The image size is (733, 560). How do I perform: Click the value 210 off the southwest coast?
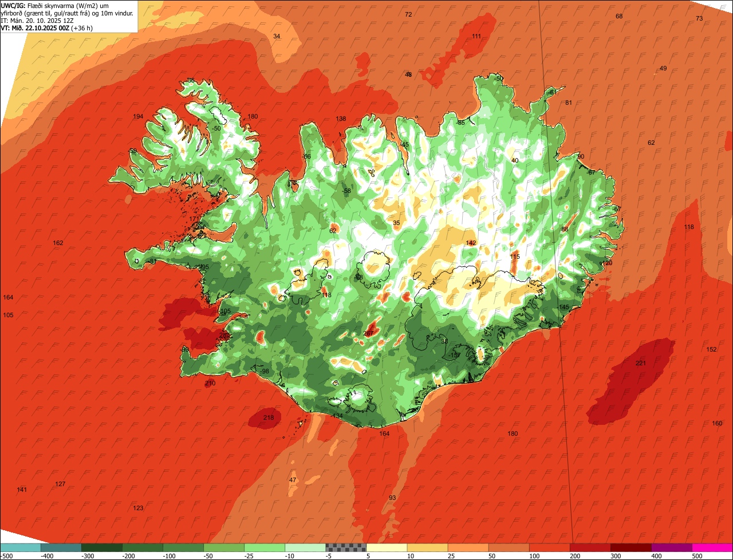(210, 383)
